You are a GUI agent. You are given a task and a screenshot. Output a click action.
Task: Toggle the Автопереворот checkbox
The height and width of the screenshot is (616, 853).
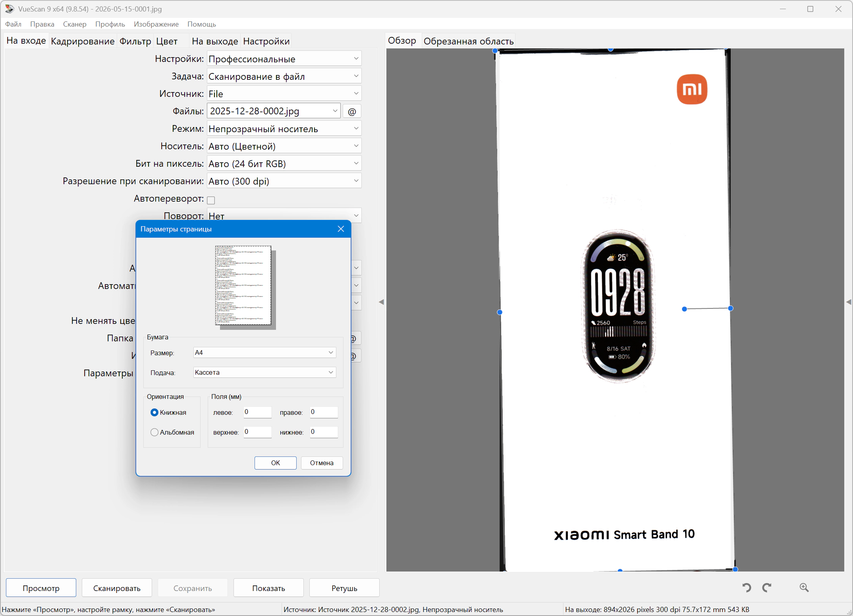tap(211, 200)
